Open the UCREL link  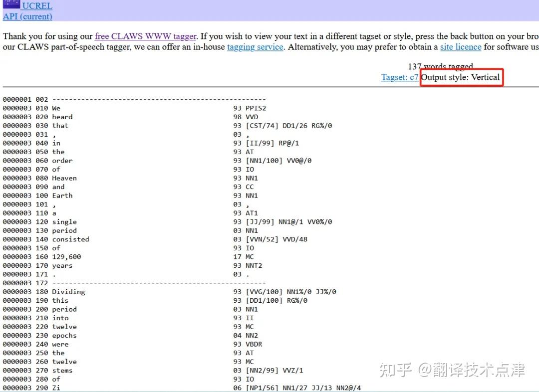click(x=37, y=5)
